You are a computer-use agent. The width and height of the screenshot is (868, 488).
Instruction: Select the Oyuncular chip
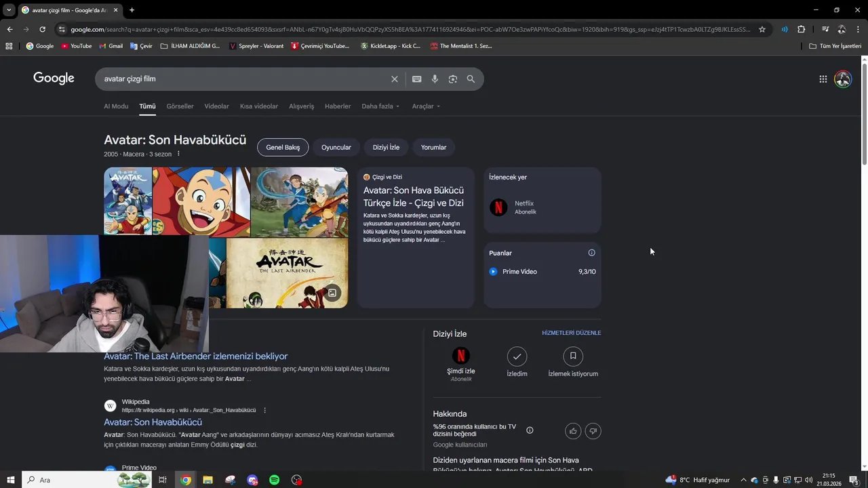point(336,147)
